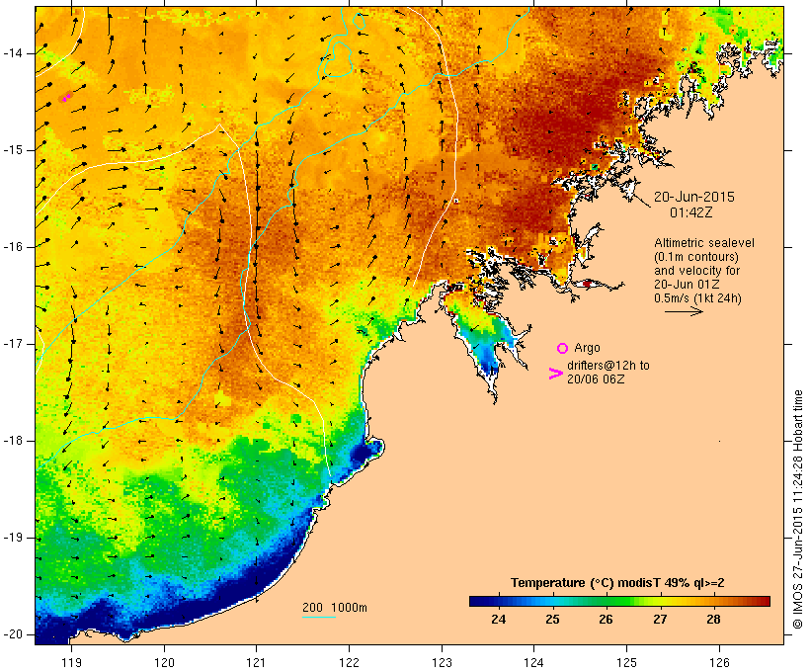The height and width of the screenshot is (672, 810).
Task: Click the '01:42Z' time label
Action: point(691,211)
